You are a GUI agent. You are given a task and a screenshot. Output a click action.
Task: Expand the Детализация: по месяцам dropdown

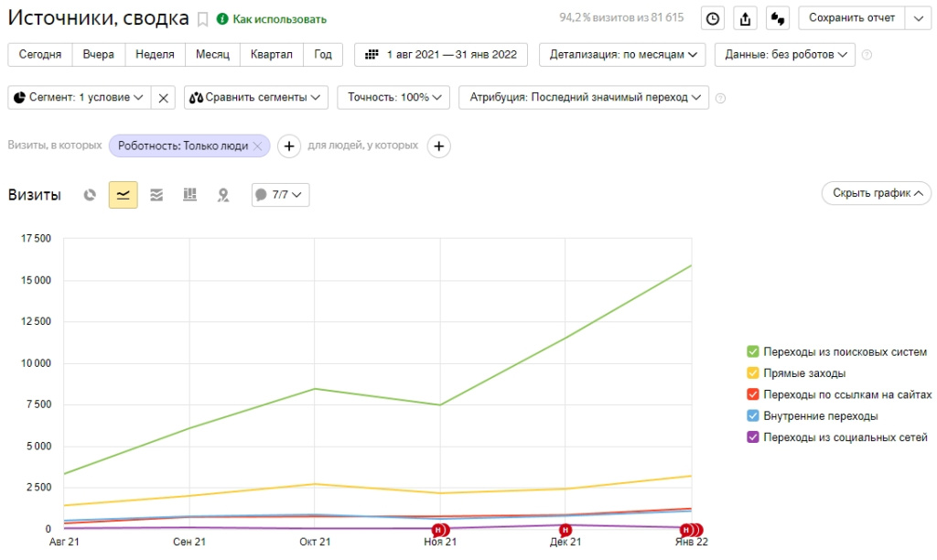[x=622, y=55]
